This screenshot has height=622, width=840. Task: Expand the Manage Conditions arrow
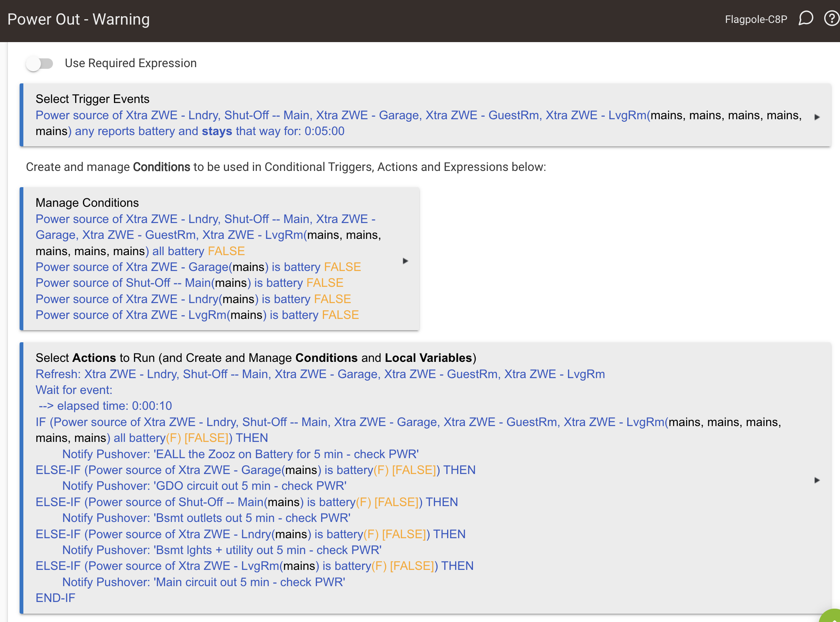point(405,261)
